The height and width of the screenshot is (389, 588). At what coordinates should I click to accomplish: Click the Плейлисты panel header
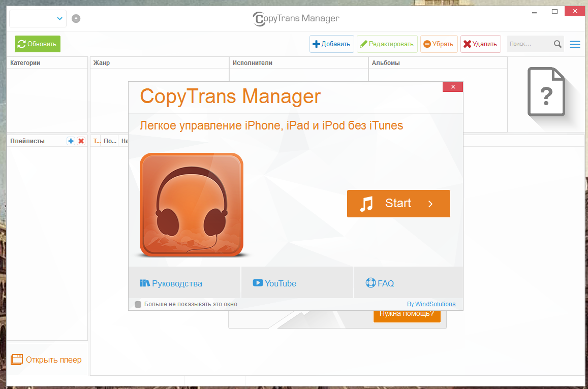[27, 141]
